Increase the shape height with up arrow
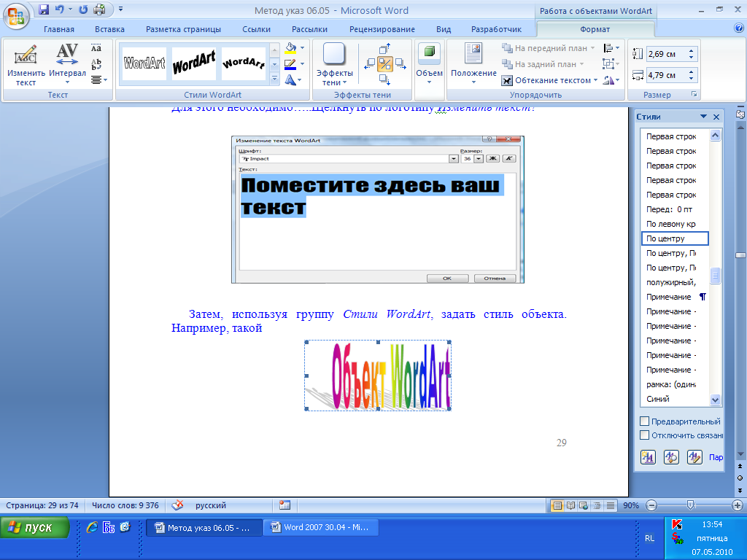 [692, 50]
